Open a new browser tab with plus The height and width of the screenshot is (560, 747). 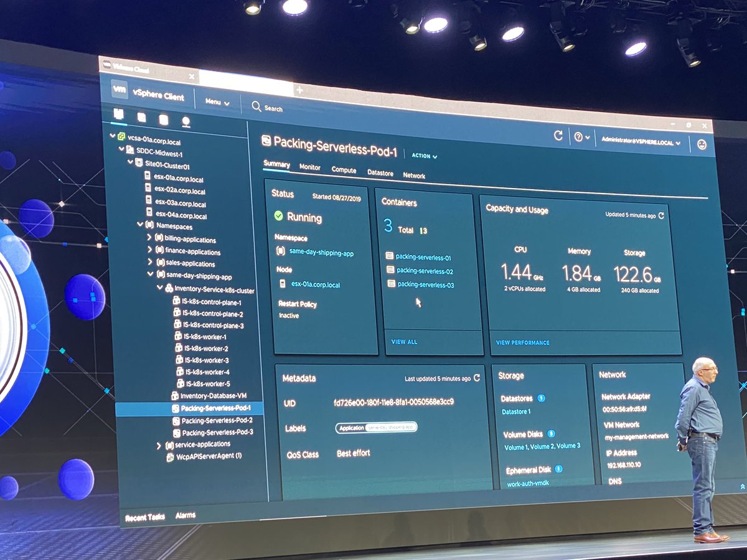coord(299,90)
